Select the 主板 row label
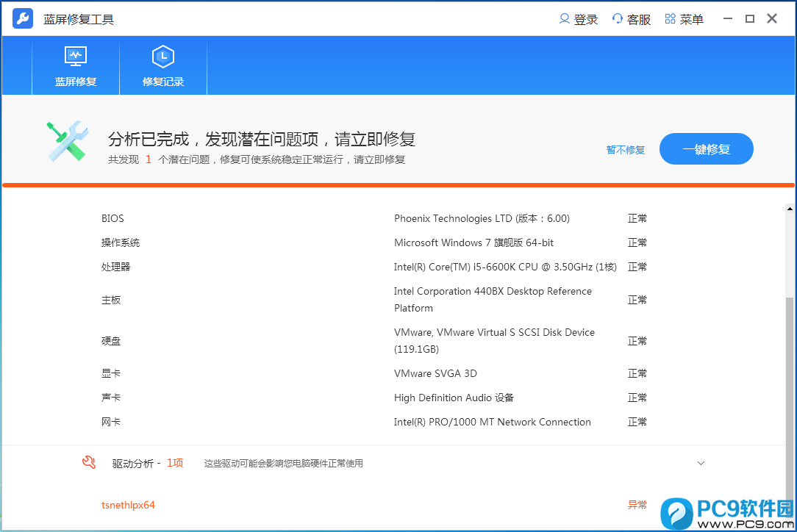Screen dimensions: 797x532 point(111,300)
